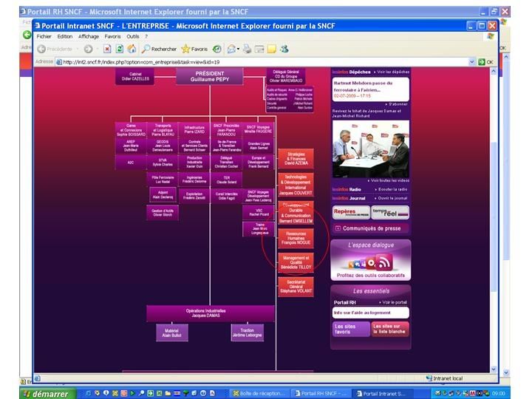Click the yellow note toolbar icon
Screen dimensions: 532x399
click(271, 50)
